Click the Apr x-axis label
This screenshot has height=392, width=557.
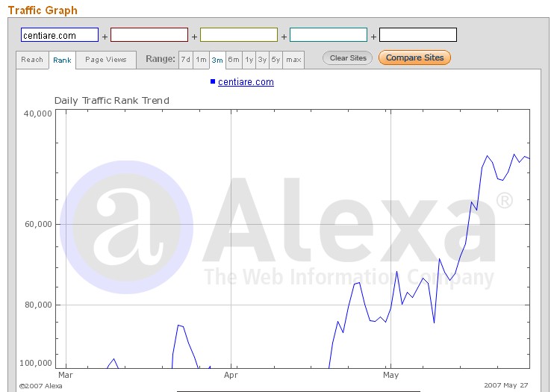[x=231, y=375]
